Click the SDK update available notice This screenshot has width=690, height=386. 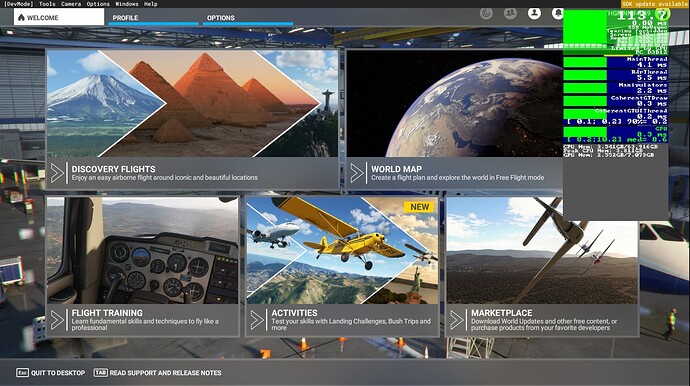pos(655,4)
